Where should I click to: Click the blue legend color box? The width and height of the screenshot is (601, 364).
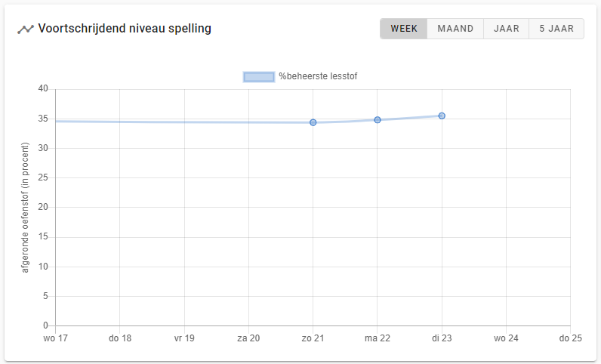(258, 76)
